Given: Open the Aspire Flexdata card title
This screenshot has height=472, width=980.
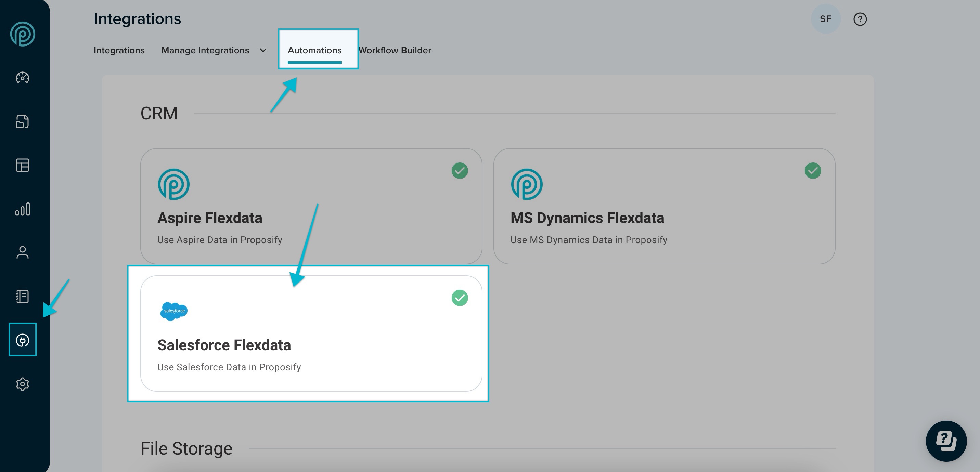Looking at the screenshot, I should coord(210,218).
